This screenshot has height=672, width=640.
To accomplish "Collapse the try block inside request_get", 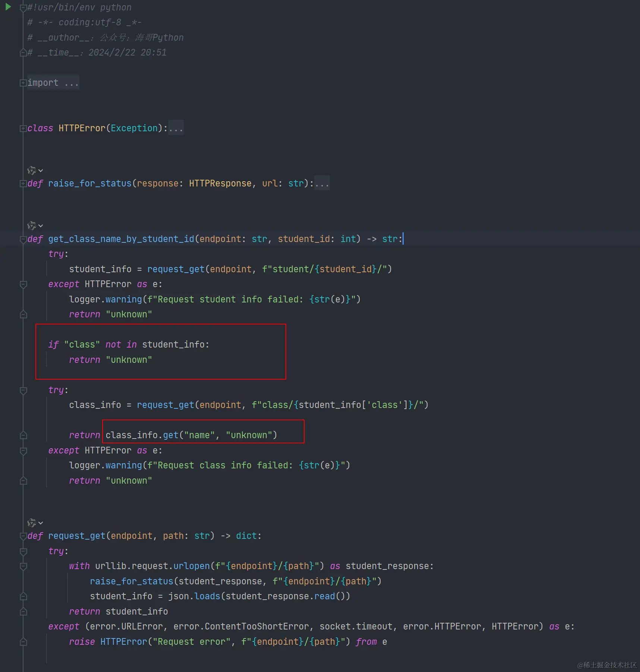I will click(23, 551).
